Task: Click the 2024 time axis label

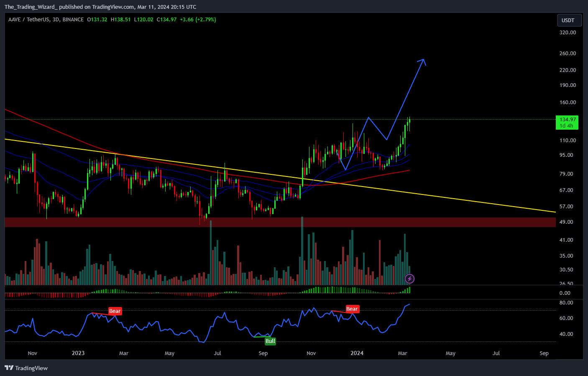Action: pos(357,353)
